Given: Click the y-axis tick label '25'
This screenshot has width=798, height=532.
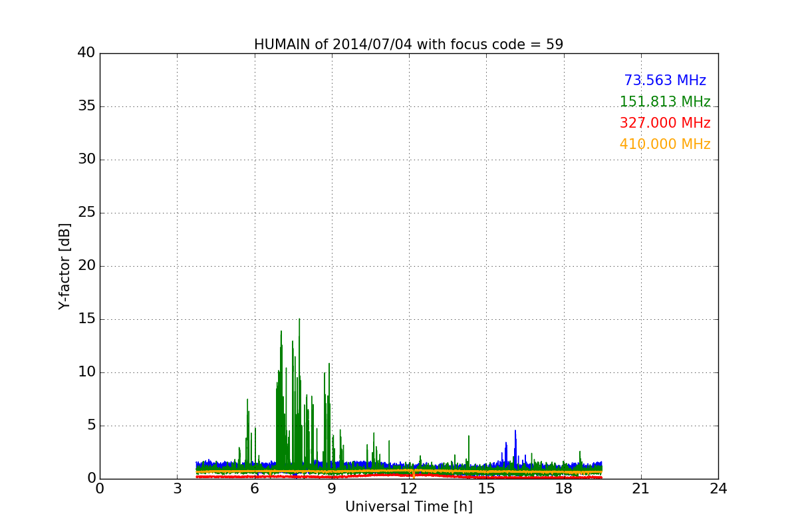Looking at the screenshot, I should (86, 213).
